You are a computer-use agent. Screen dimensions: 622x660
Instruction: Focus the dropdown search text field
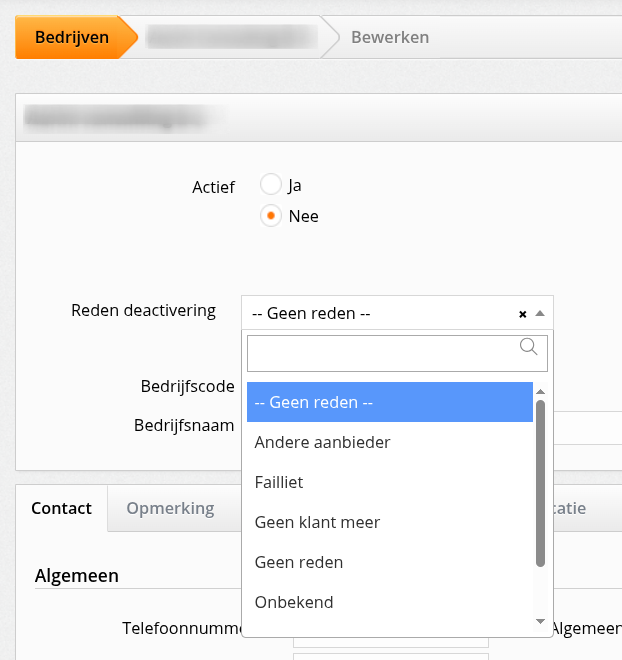382,353
